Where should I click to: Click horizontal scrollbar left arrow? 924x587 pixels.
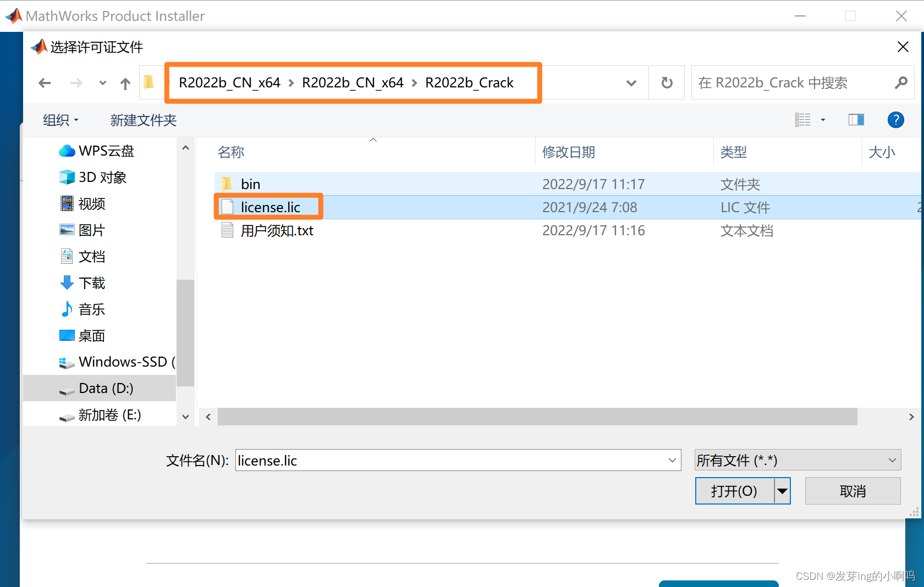point(208,417)
